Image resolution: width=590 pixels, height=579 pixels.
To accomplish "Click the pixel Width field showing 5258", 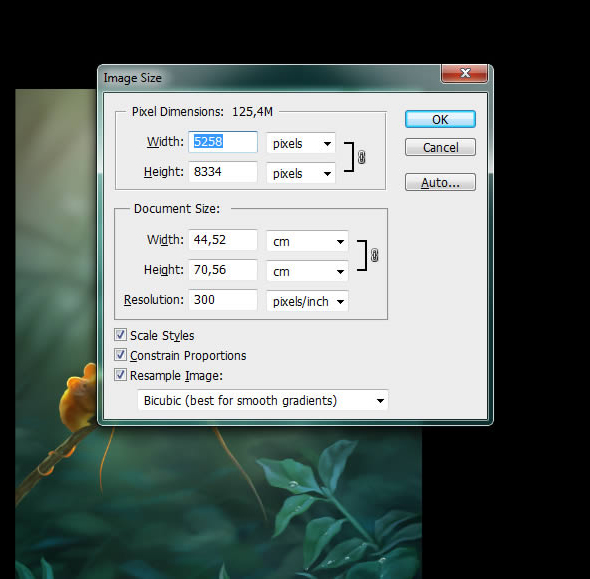I will click(x=223, y=142).
